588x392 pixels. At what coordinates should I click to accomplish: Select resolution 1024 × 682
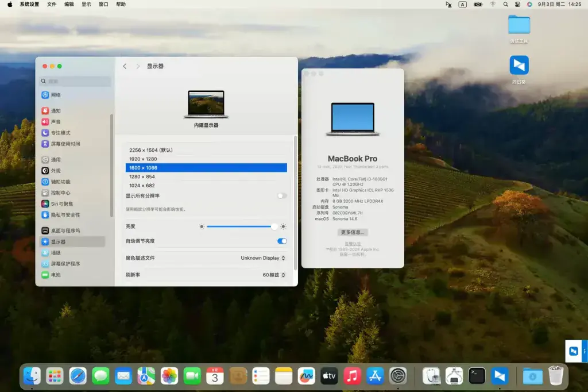pyautogui.click(x=206, y=186)
